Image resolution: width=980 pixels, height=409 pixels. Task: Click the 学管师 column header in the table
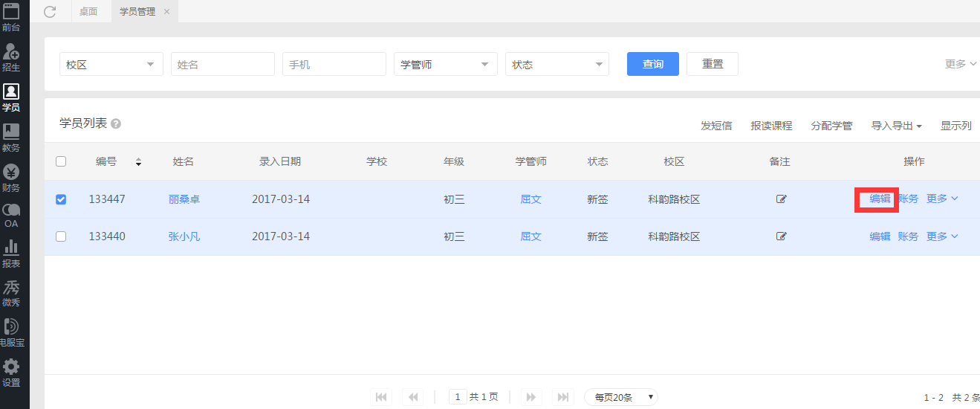tap(531, 161)
